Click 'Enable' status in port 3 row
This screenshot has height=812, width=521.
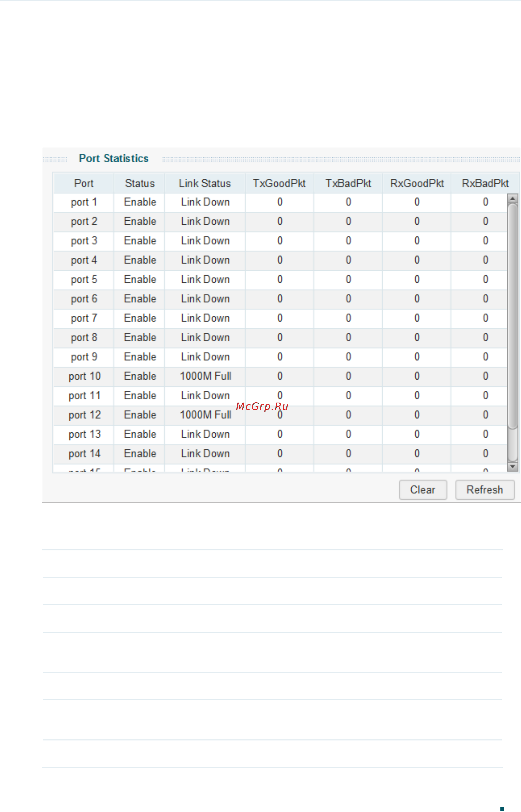[140, 241]
